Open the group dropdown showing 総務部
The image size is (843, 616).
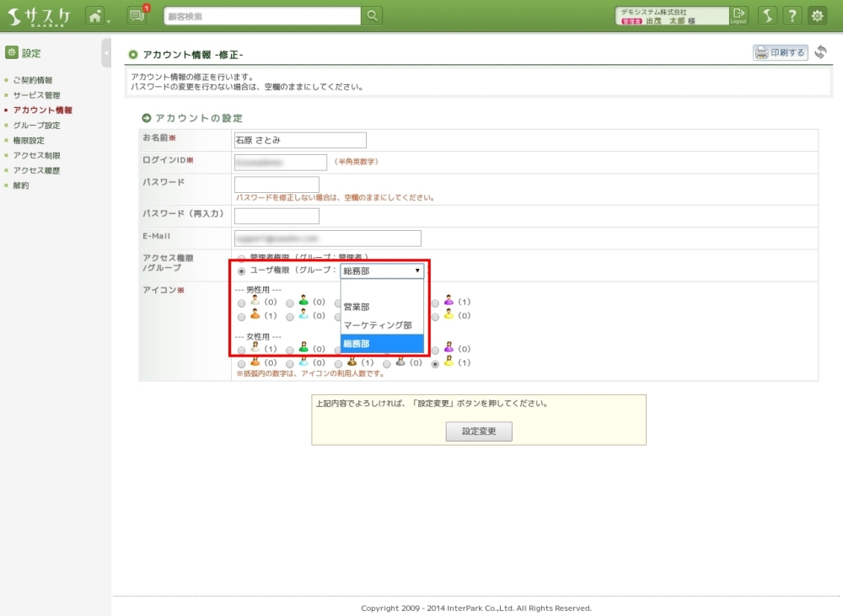pos(382,271)
